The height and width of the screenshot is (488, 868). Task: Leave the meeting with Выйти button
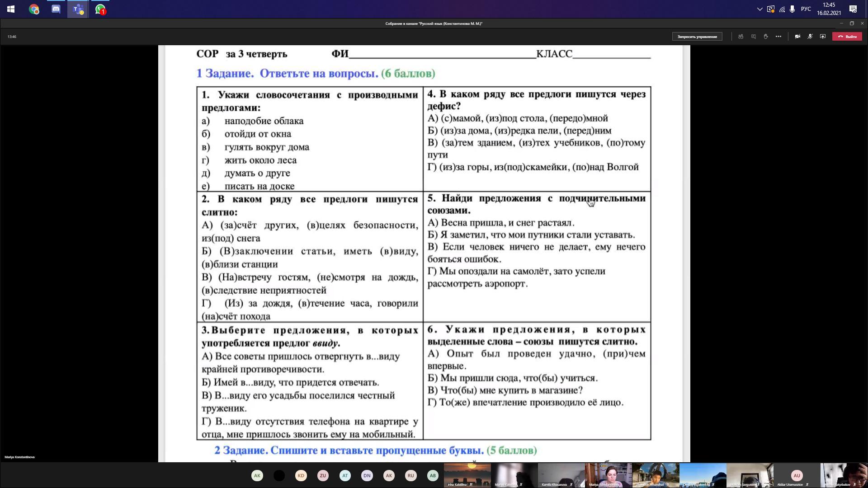[x=847, y=37]
